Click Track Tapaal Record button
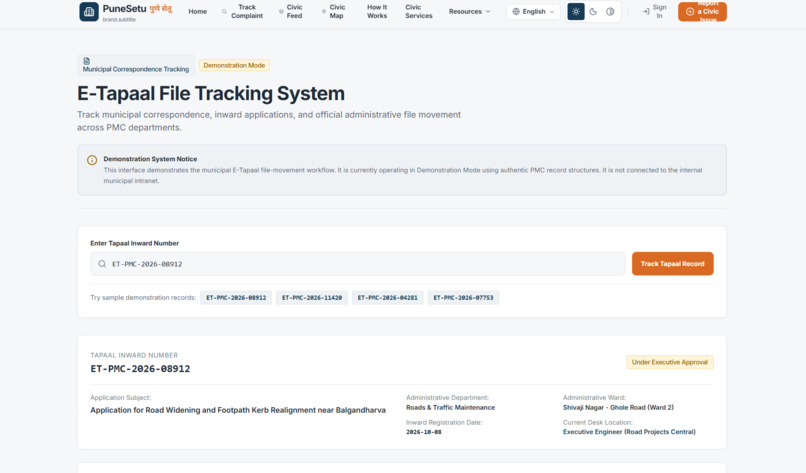This screenshot has height=473, width=806. [x=672, y=264]
